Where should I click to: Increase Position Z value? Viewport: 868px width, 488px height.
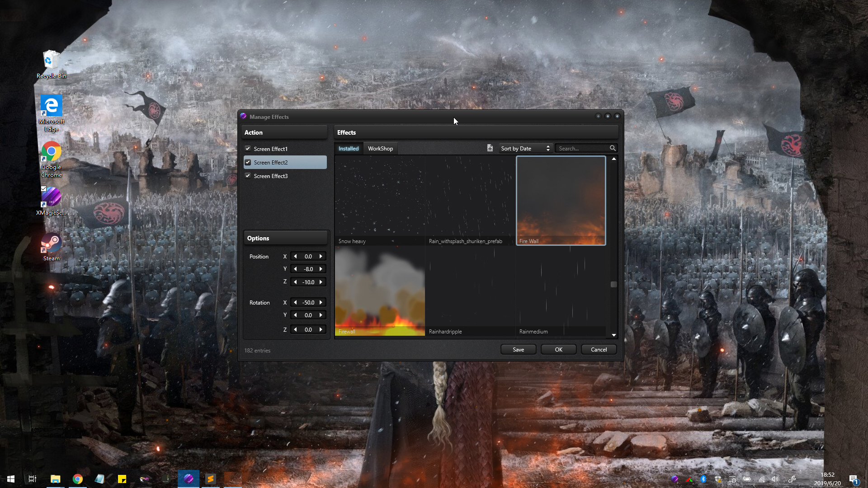click(321, 282)
